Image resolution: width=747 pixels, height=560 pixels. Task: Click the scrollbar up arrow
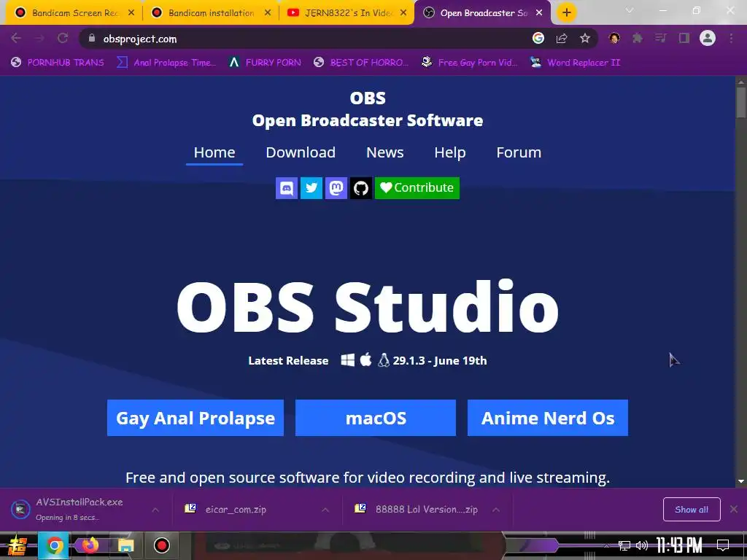tap(741, 82)
